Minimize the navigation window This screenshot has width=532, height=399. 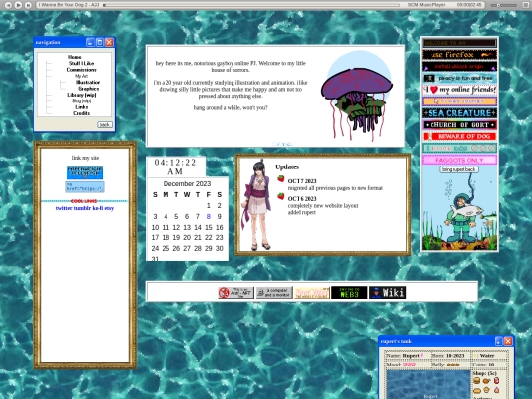pyautogui.click(x=90, y=42)
